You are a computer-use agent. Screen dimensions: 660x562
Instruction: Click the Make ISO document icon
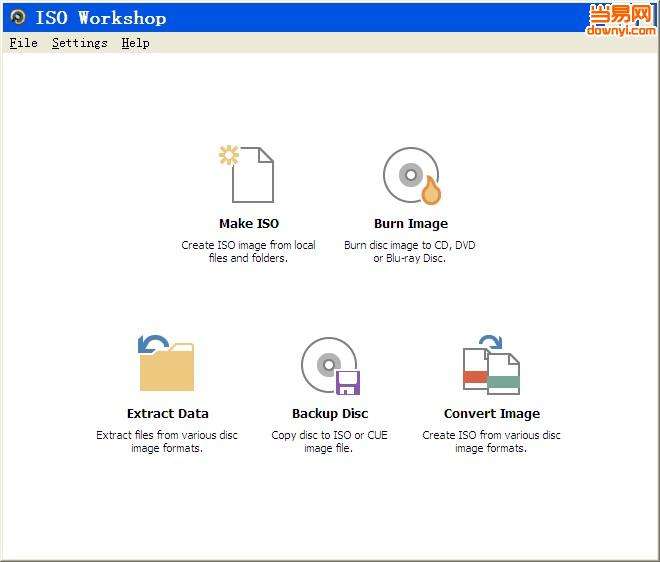click(x=247, y=174)
